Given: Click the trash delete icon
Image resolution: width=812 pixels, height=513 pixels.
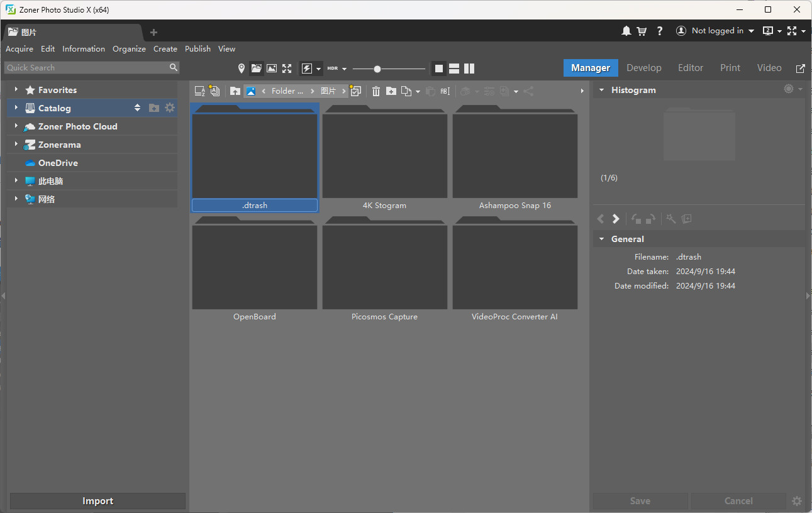Looking at the screenshot, I should [376, 91].
